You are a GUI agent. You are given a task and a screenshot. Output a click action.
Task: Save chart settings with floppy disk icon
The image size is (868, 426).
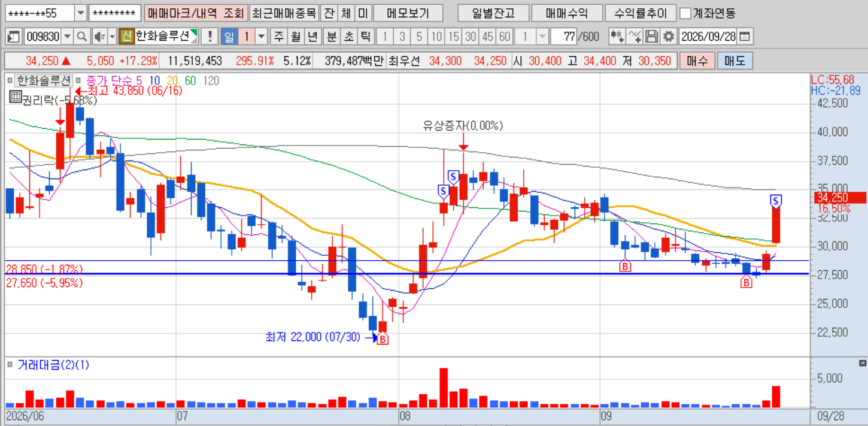tap(652, 37)
